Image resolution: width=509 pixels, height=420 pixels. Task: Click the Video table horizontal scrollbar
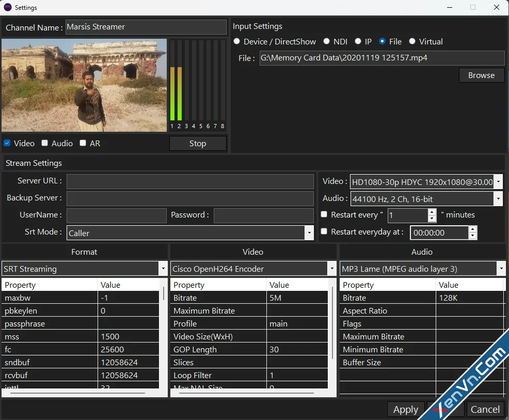[x=246, y=393]
